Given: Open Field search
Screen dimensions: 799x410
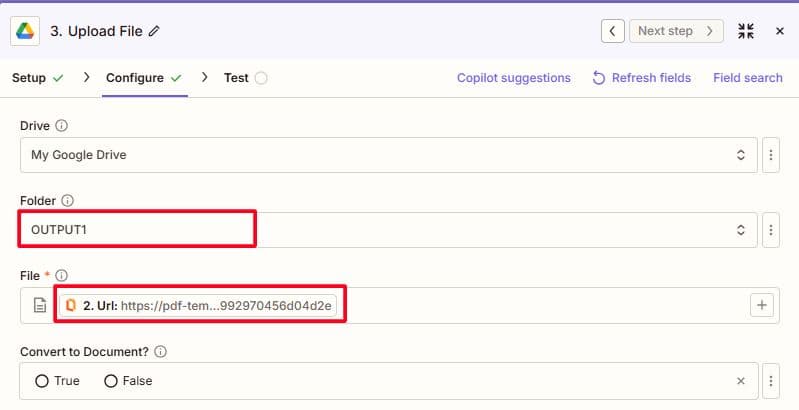Looking at the screenshot, I should coord(748,78).
